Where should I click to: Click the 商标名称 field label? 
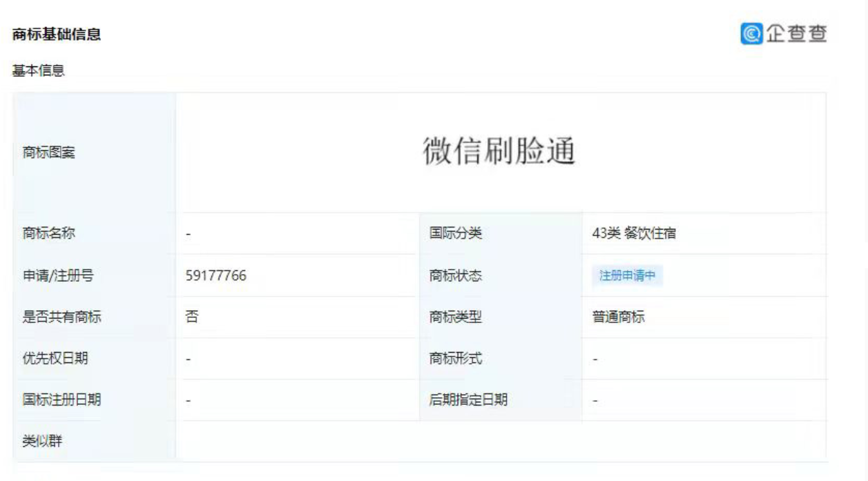tap(49, 234)
